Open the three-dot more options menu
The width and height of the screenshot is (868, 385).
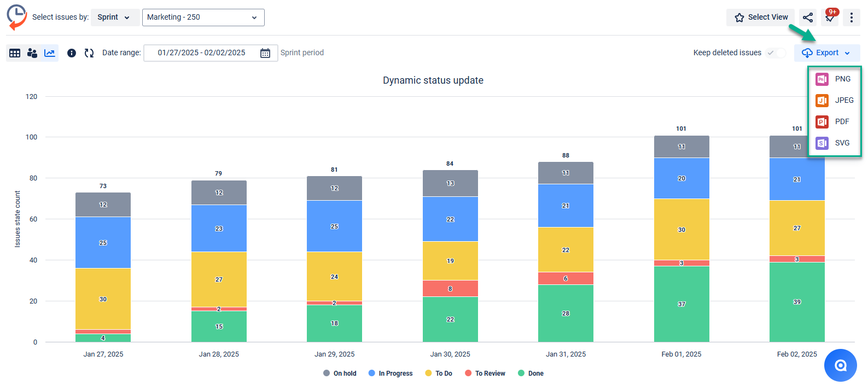pyautogui.click(x=851, y=17)
